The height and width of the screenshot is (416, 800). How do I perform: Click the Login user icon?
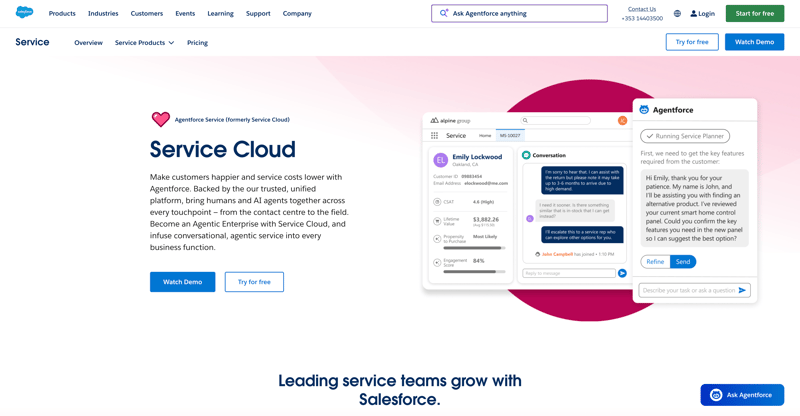[693, 14]
